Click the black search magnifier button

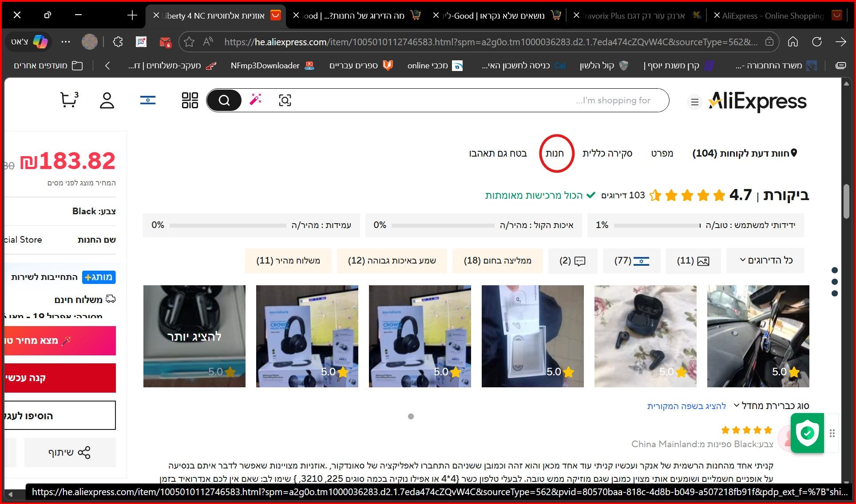pyautogui.click(x=224, y=100)
